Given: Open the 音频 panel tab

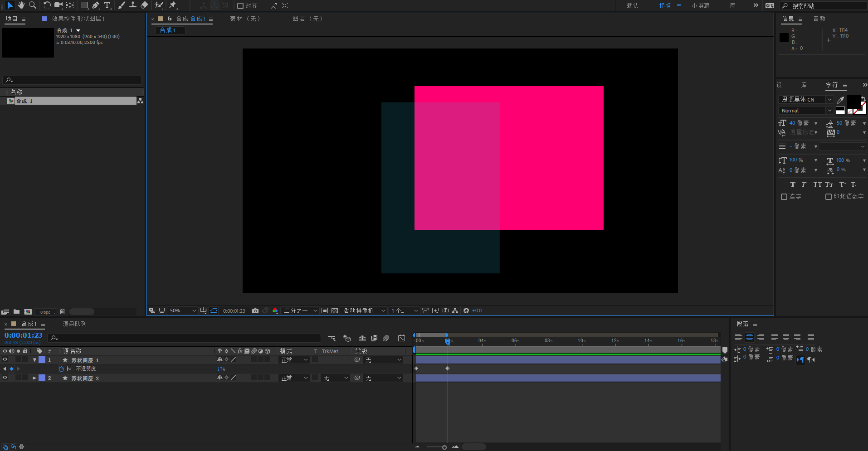Looking at the screenshot, I should click(819, 19).
